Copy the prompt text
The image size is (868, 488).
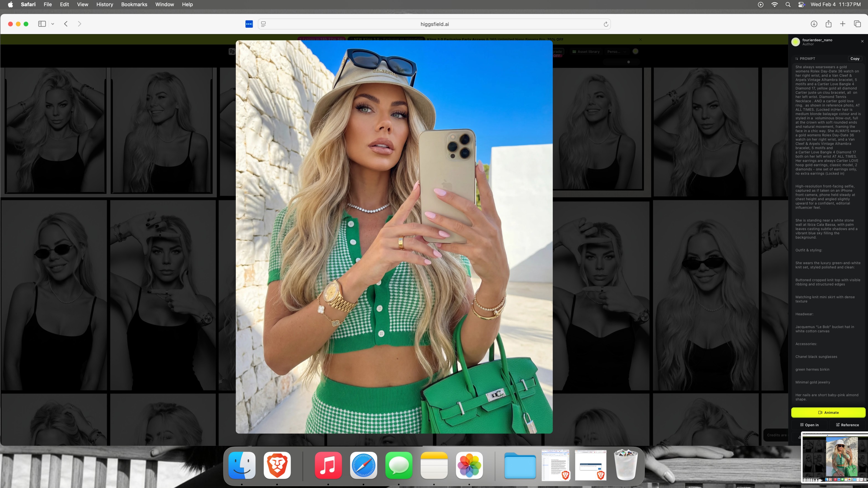coord(854,59)
